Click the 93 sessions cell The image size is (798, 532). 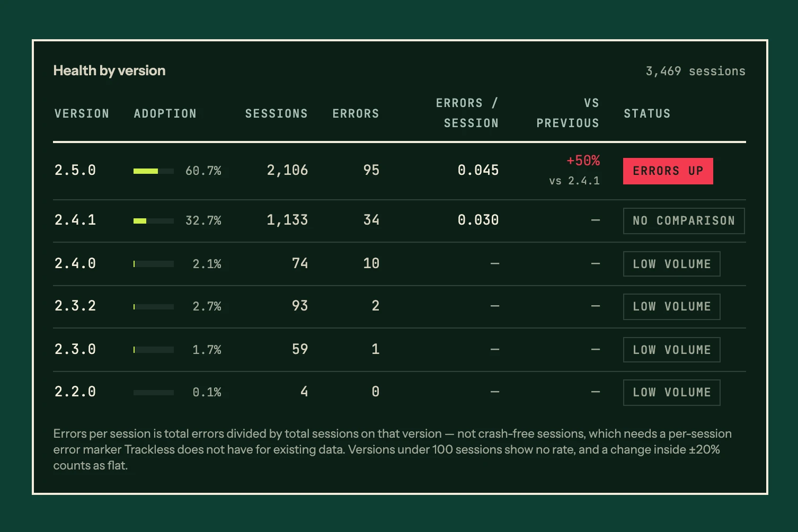[300, 306]
